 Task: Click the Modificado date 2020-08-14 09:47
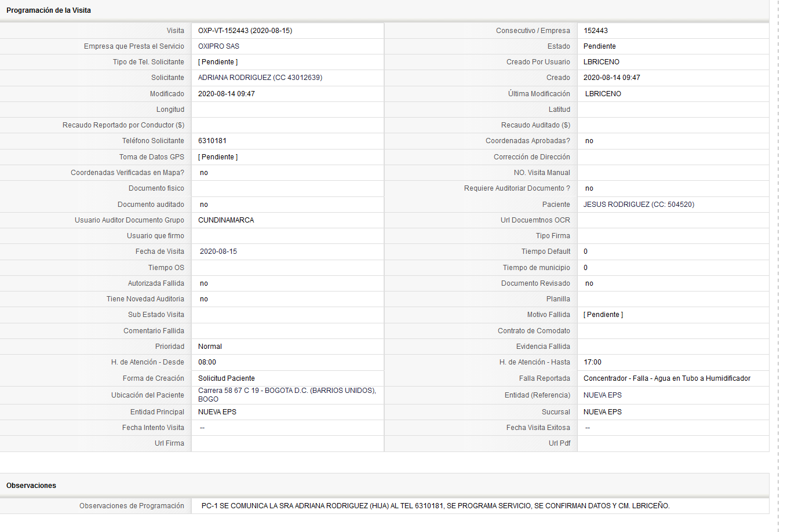227,94
